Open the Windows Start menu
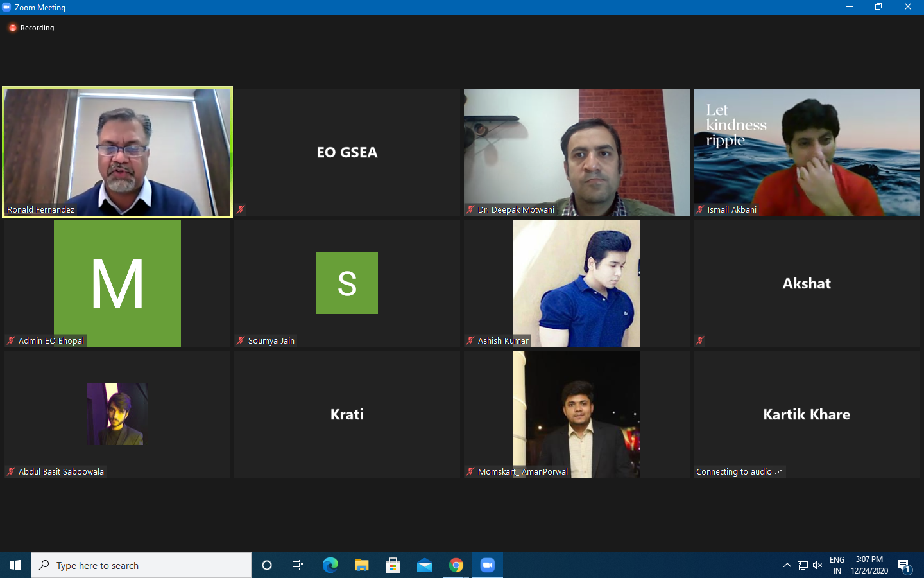This screenshot has height=578, width=924. (15, 565)
